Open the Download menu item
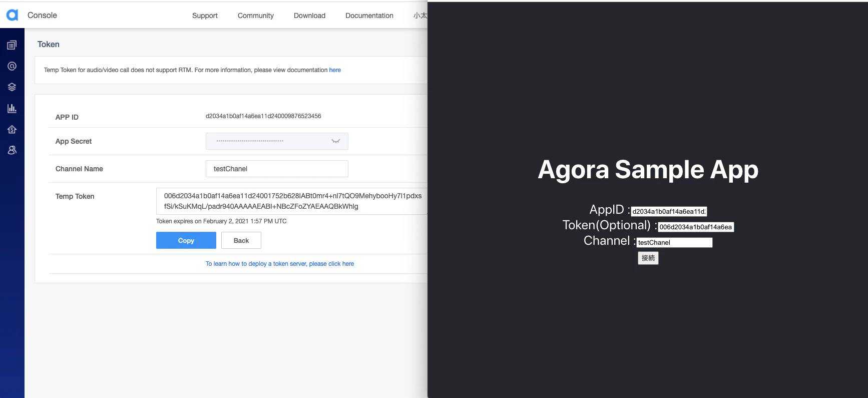 pos(309,16)
